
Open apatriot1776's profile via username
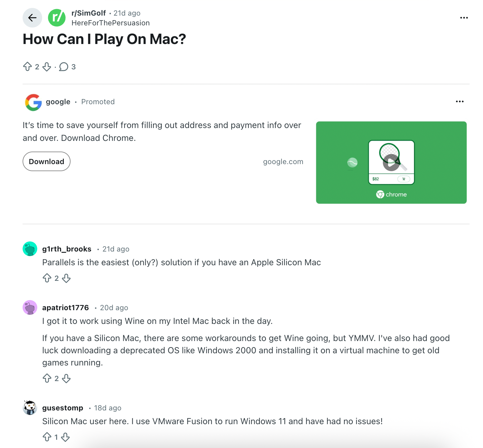coord(65,308)
